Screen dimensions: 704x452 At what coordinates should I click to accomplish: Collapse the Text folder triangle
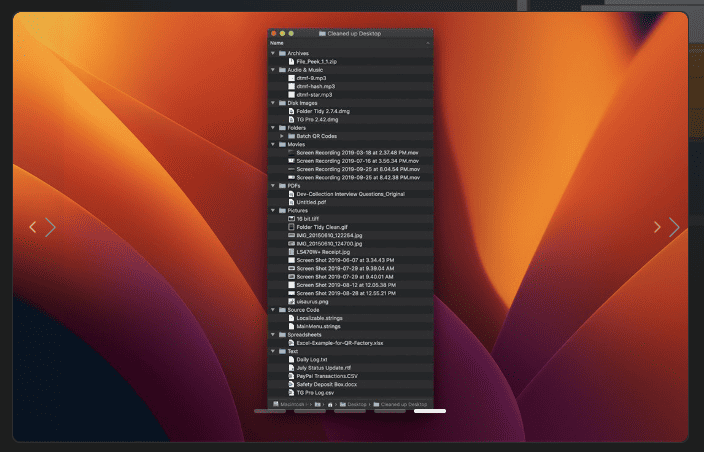point(273,351)
